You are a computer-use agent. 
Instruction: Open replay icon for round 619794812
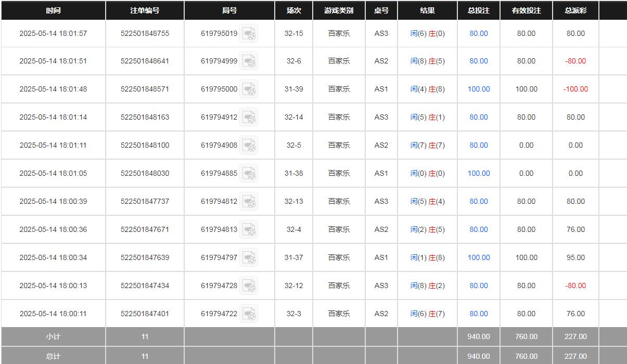pos(249,202)
